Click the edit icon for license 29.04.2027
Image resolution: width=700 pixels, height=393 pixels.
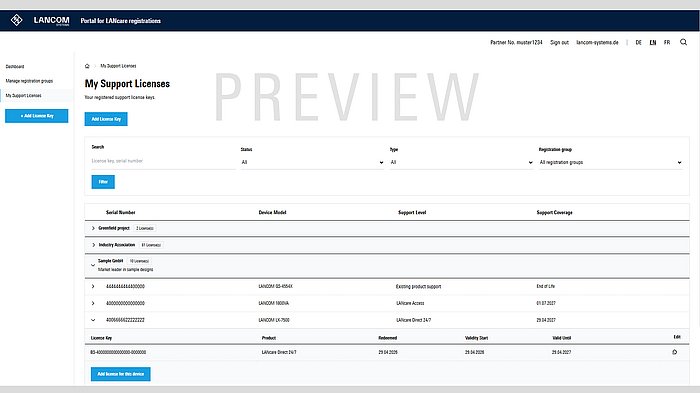[675, 352]
